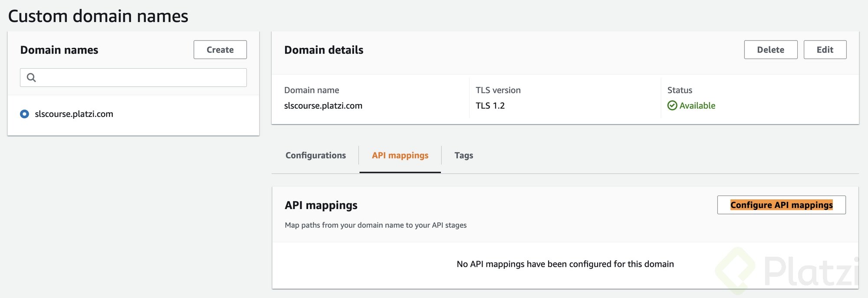Click the magnifier search icon
The height and width of the screenshot is (298, 868).
click(x=31, y=77)
